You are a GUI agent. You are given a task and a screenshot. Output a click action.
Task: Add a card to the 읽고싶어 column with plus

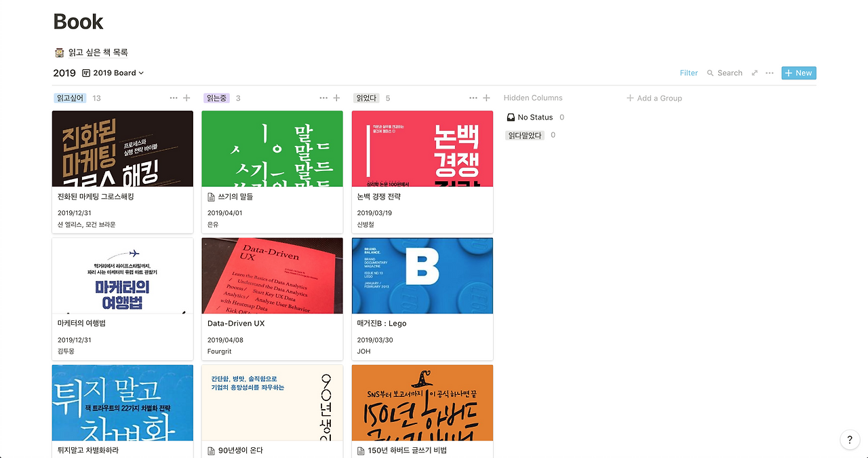[x=186, y=98]
